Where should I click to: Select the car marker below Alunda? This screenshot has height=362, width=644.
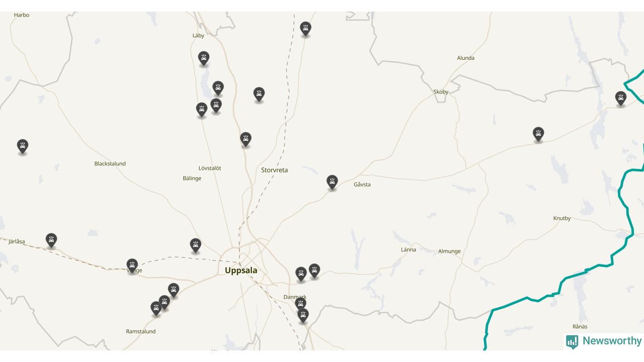tap(538, 134)
